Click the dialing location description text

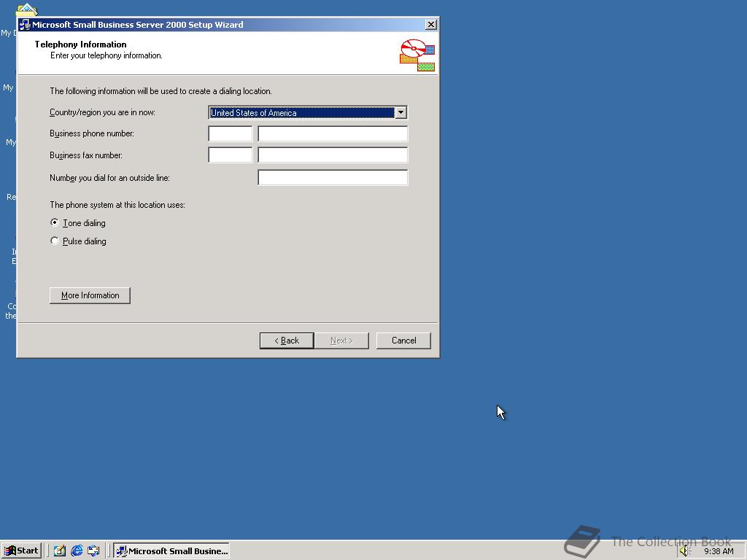coord(161,91)
